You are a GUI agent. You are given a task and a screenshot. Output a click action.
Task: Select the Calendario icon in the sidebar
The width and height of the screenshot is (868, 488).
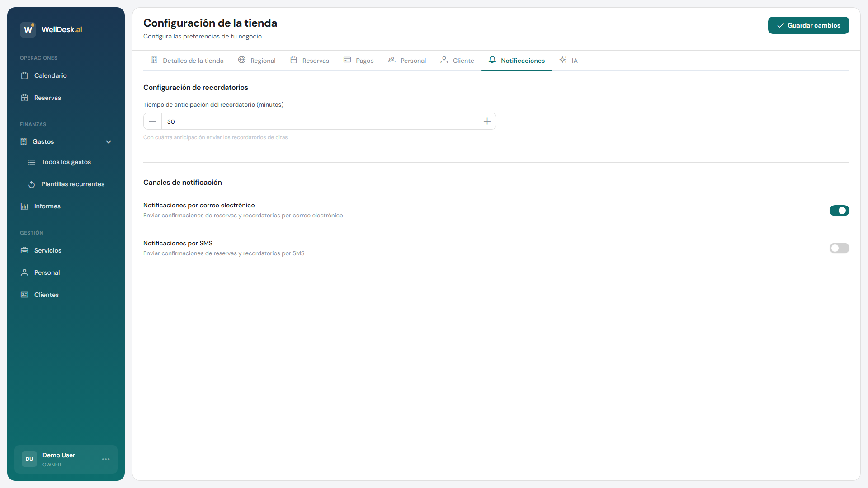point(24,75)
